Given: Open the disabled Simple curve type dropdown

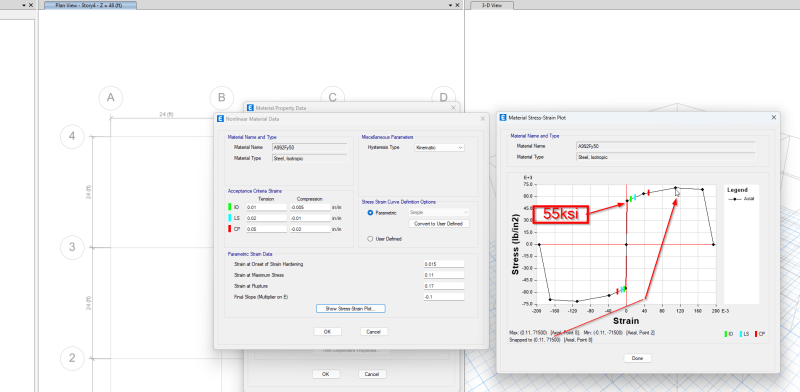Looking at the screenshot, I should pyautogui.click(x=439, y=212).
